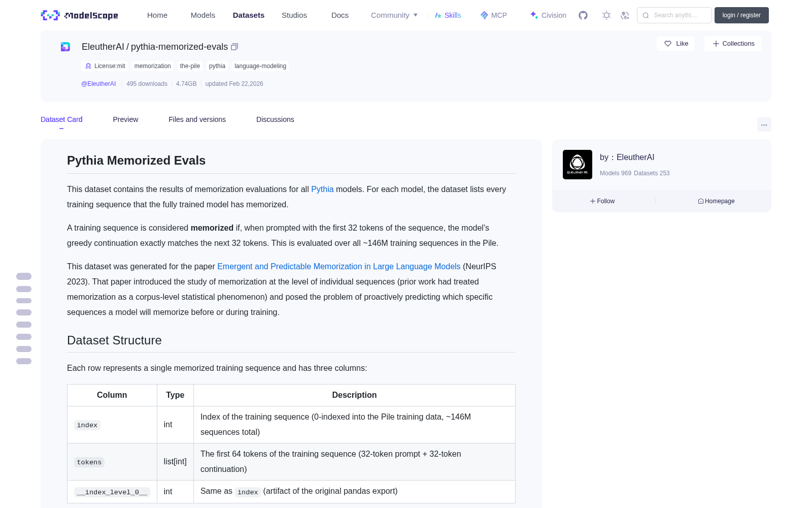This screenshot has width=812, height=508.
Task: Click the language-modeling tag
Action: click(x=260, y=66)
